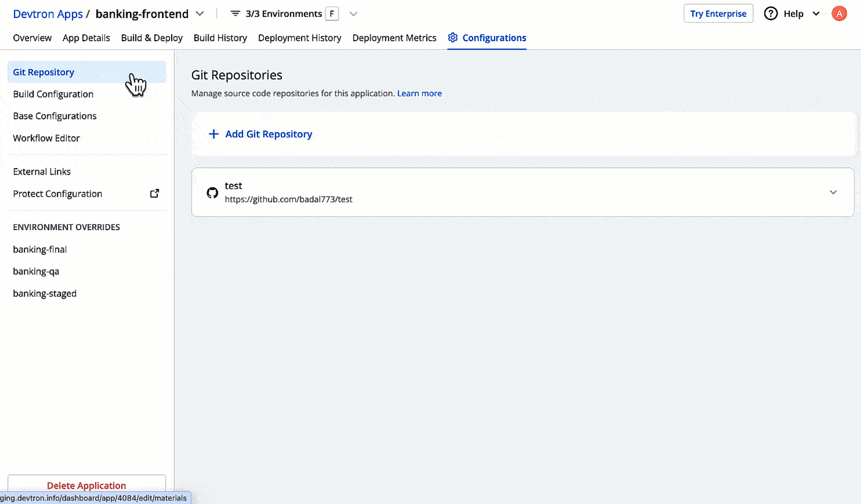Open the user avatar profile menu
This screenshot has width=861, height=504.
[x=838, y=14]
